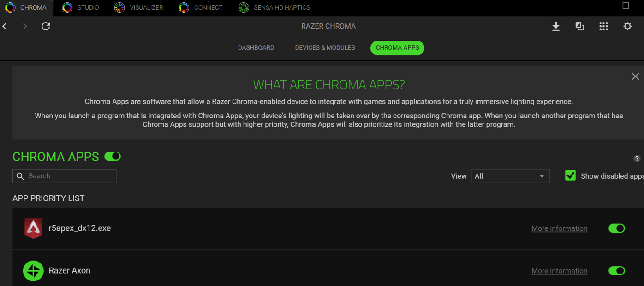This screenshot has height=286, width=644.
Task: Click the device switcher icon
Action: click(x=579, y=26)
